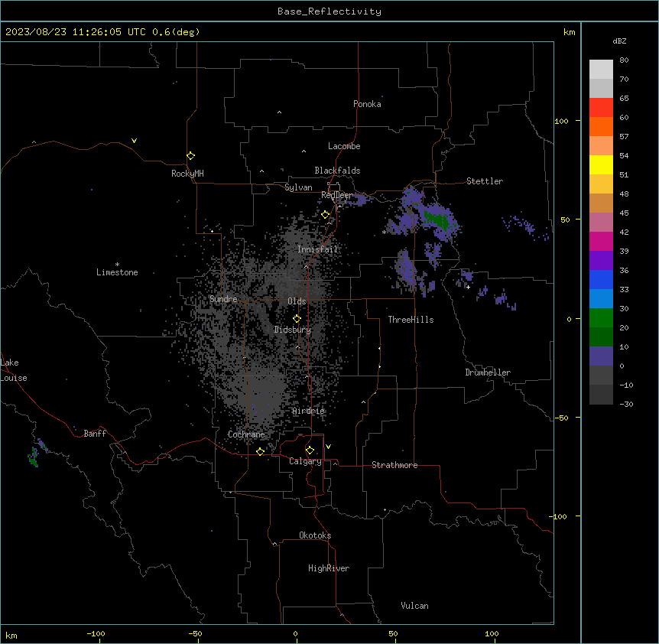
Task: Click the yellow V marker east of Calgary
Action: point(328,447)
